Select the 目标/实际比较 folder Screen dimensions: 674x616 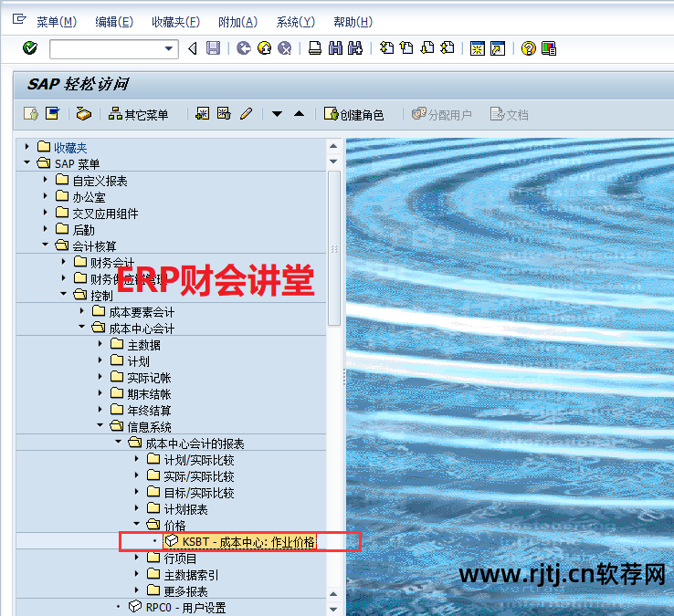(199, 492)
